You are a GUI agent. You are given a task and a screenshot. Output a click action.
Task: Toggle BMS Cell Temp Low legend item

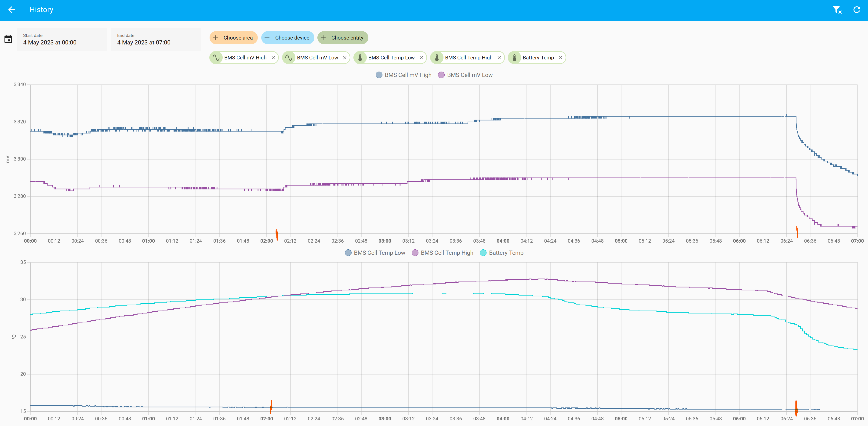(x=375, y=253)
